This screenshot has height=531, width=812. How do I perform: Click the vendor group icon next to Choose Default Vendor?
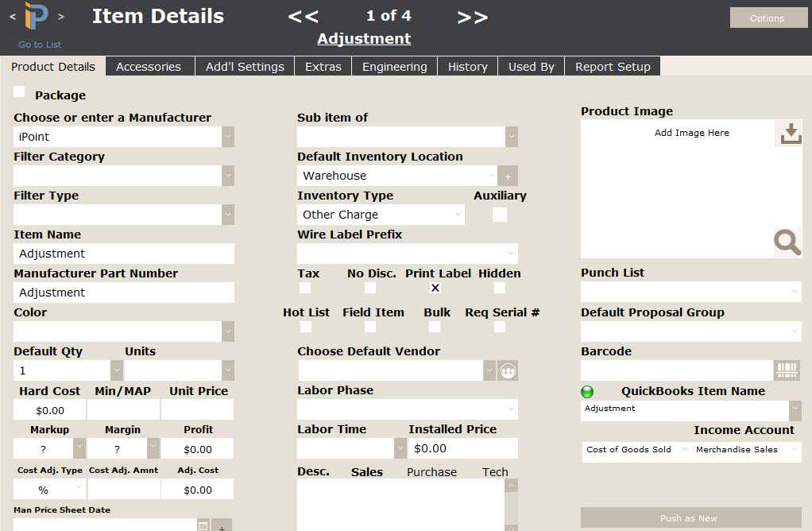coord(508,370)
